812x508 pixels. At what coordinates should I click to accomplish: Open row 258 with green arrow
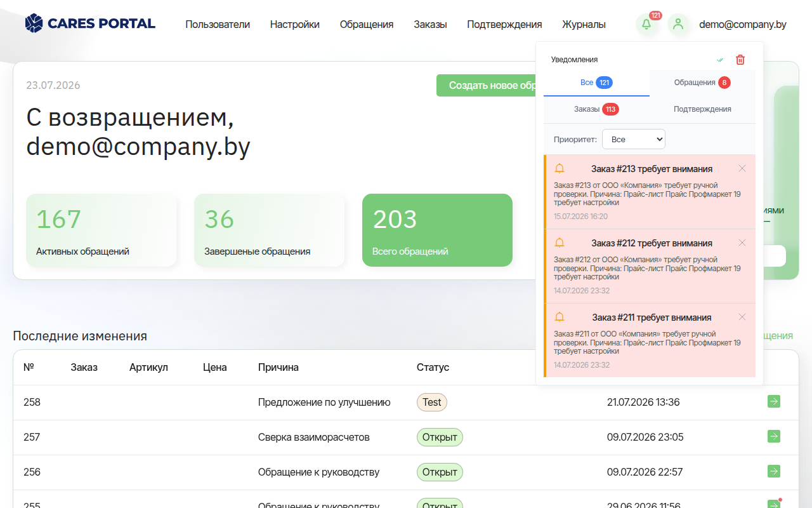click(773, 401)
